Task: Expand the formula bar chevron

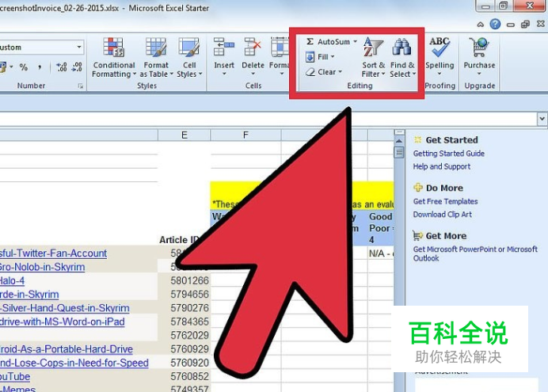Action: (x=542, y=119)
